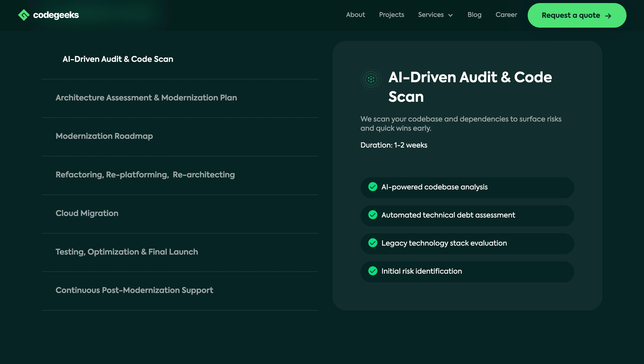644x364 pixels.
Task: Expand the Services dropdown chevron
Action: [451, 15]
